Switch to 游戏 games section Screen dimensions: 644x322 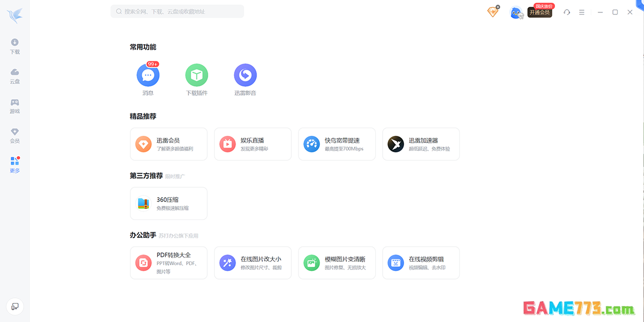(15, 106)
